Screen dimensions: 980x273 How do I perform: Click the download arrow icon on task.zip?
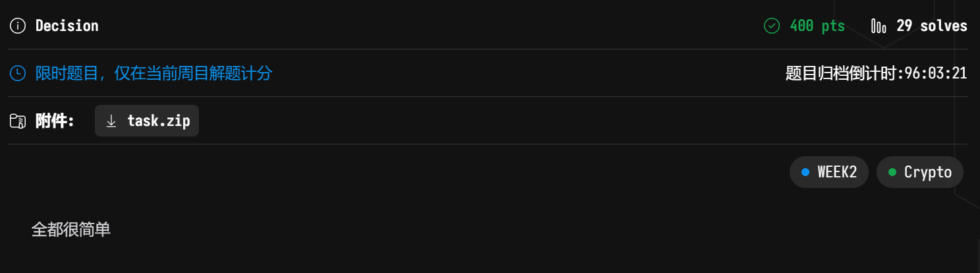tap(111, 121)
